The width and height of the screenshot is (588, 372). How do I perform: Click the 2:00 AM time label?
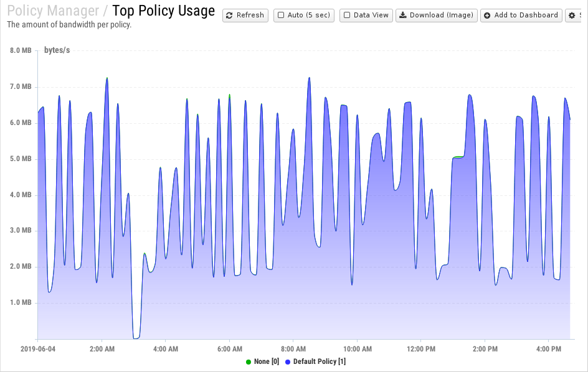(x=102, y=349)
